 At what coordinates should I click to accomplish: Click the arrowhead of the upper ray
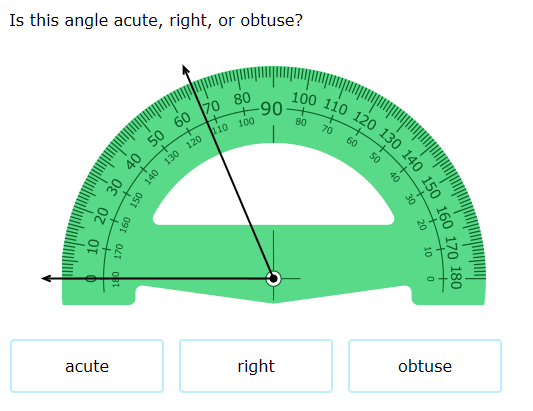(x=186, y=69)
